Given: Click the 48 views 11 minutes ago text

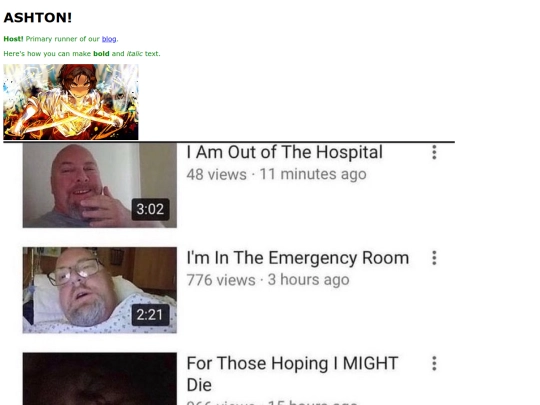Looking at the screenshot, I should coord(276,174).
